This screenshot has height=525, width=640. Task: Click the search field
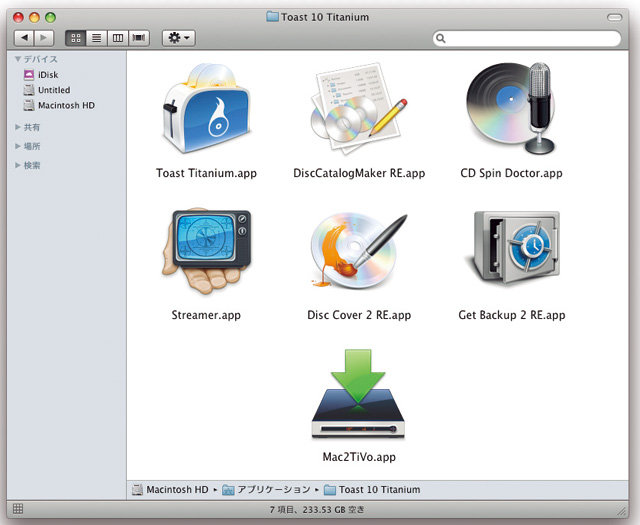[x=527, y=38]
